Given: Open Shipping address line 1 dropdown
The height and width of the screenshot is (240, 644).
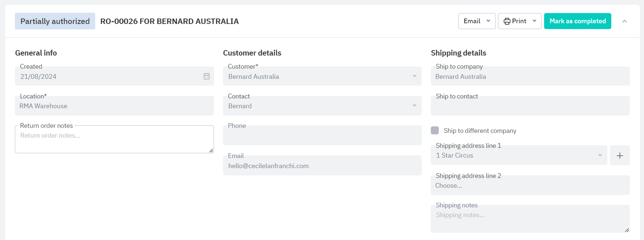Looking at the screenshot, I should pos(518,155).
